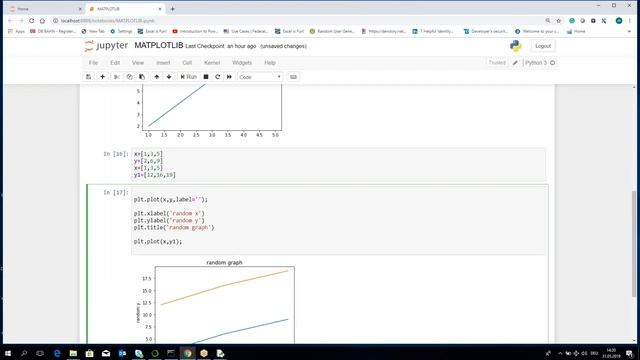Click on the plt.title line in cell 17
640x360 pixels.
coord(174,227)
